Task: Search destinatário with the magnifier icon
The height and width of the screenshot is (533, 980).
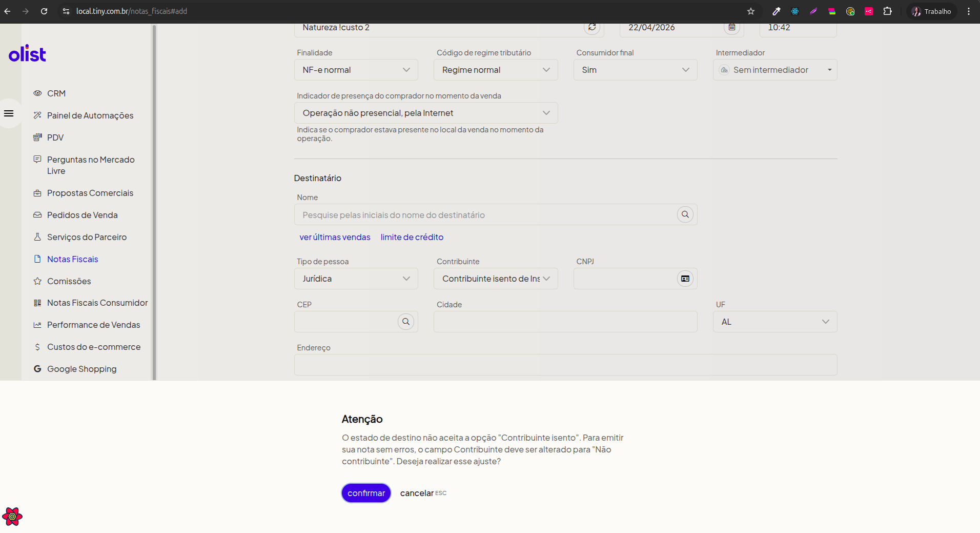Action: coord(685,214)
